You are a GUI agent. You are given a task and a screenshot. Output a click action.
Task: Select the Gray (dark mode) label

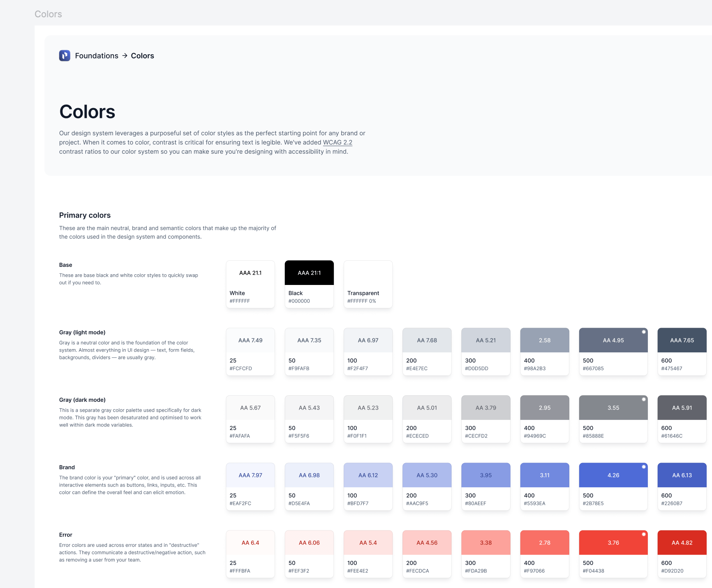point(82,400)
